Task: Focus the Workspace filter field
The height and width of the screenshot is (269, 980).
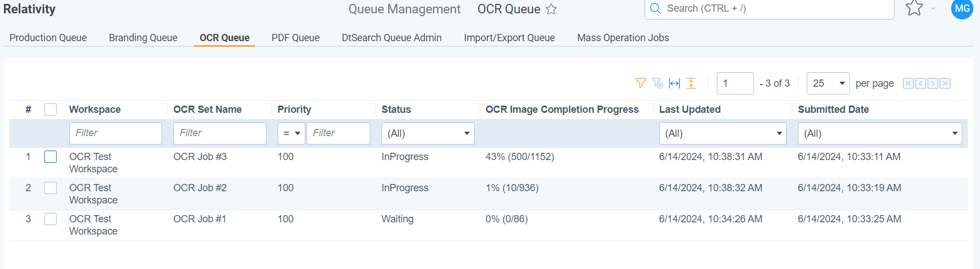Action: click(115, 133)
